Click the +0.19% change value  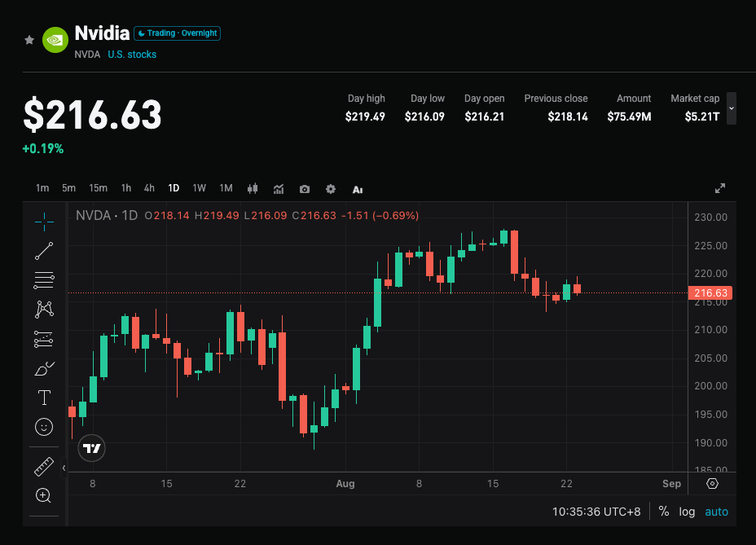(x=43, y=148)
